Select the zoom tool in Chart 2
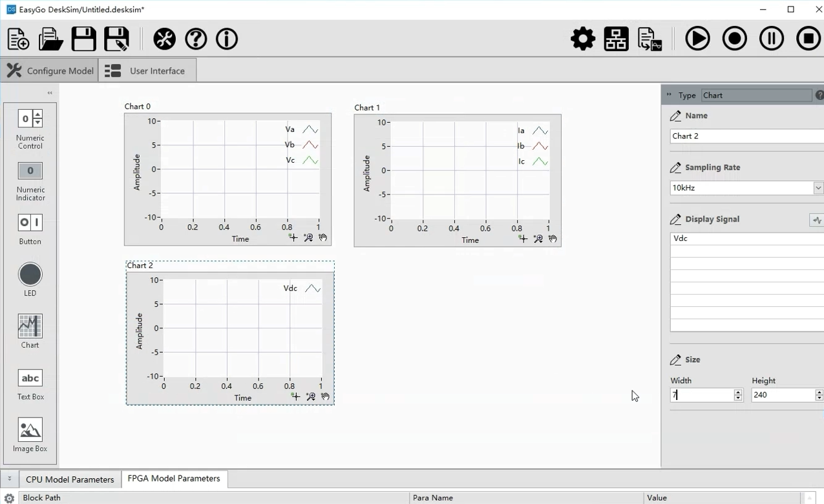824x504 pixels. (311, 397)
